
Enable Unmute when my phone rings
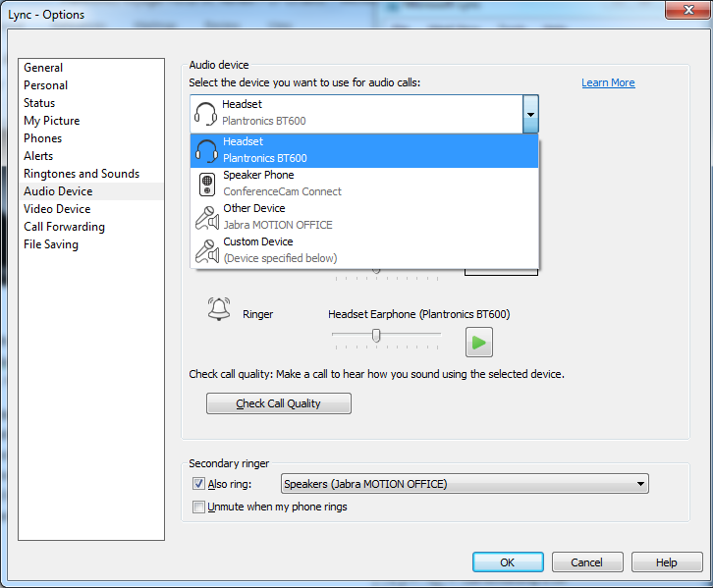(x=198, y=507)
